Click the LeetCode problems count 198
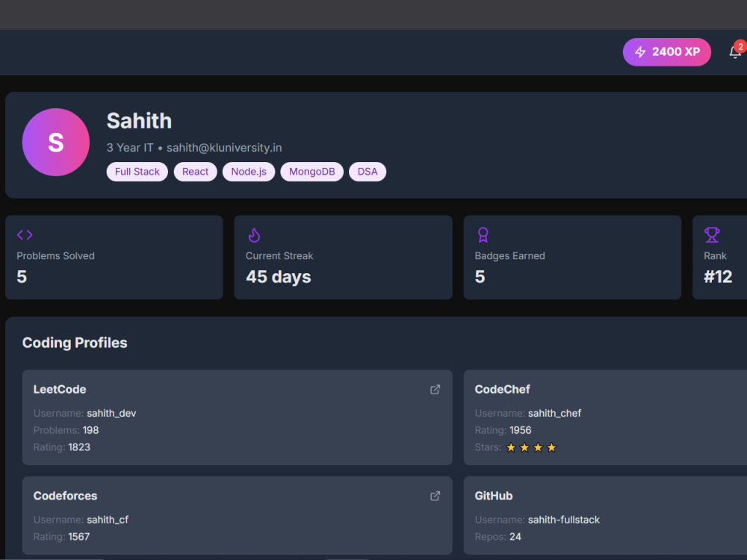This screenshot has height=560, width=747. click(90, 431)
